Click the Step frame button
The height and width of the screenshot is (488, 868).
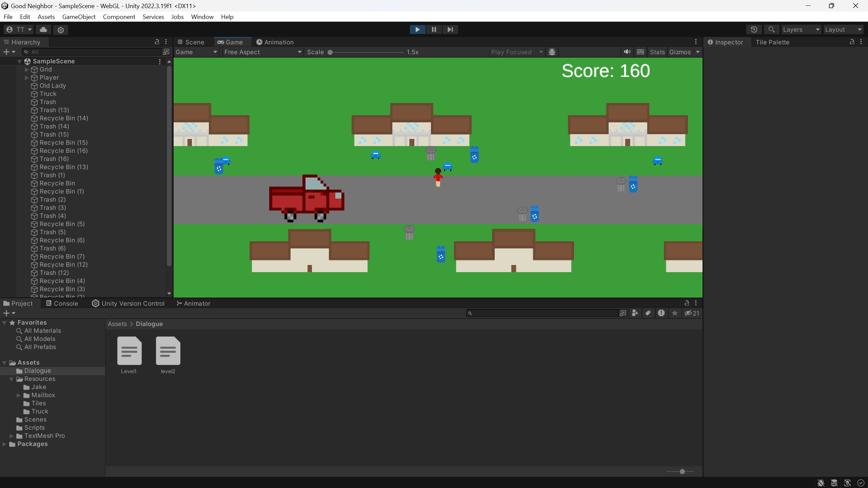pyautogui.click(x=450, y=29)
